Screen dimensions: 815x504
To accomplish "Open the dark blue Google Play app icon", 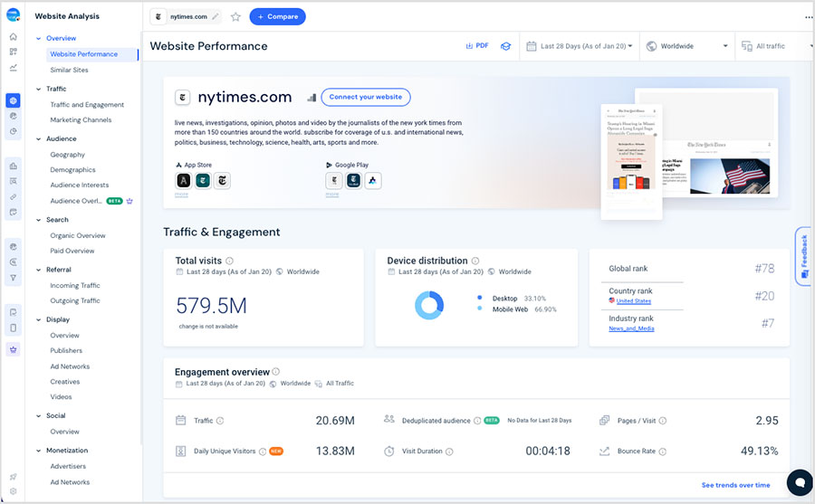I will [x=353, y=180].
